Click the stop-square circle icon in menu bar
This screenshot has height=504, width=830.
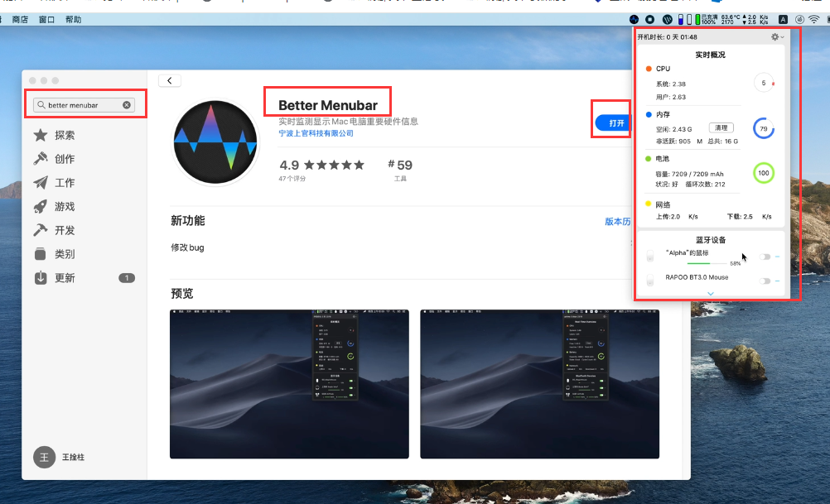[650, 20]
